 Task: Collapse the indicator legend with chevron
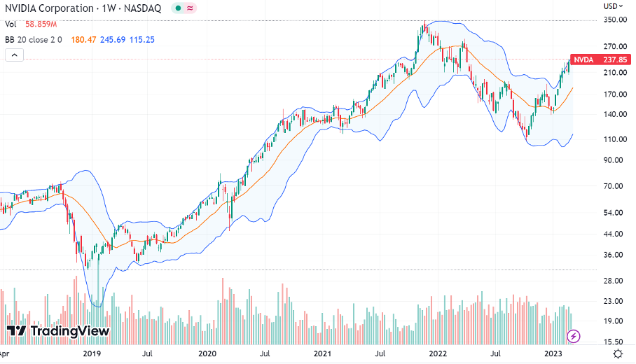(11, 55)
